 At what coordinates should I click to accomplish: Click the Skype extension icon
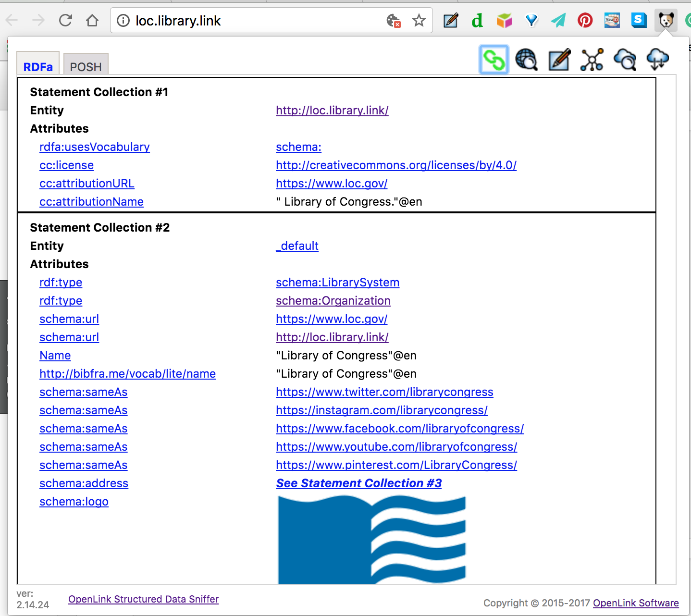[639, 20]
